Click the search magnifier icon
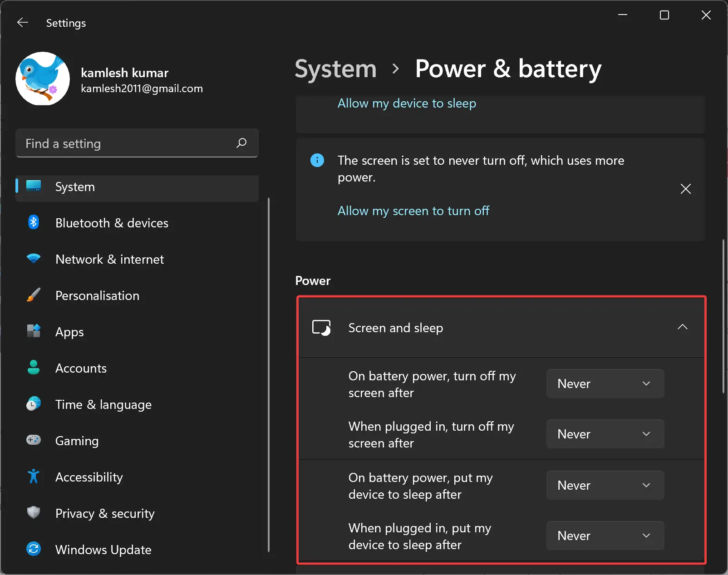 pyautogui.click(x=241, y=143)
